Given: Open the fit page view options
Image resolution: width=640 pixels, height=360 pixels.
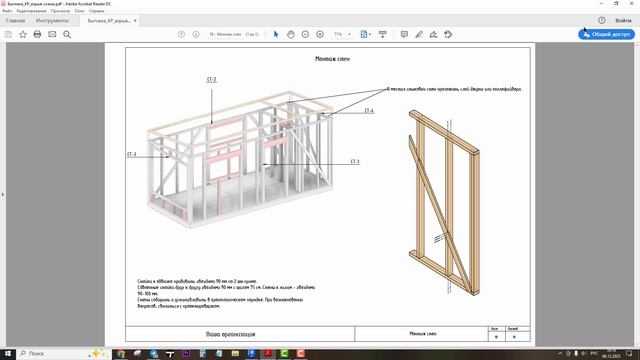Looking at the screenshot, I should (x=365, y=34).
